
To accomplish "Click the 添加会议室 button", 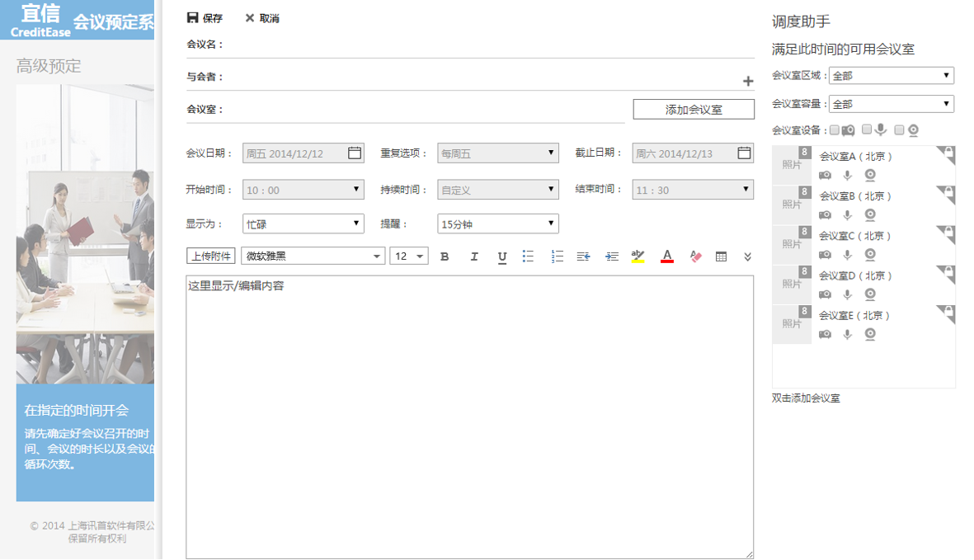I will [x=694, y=109].
